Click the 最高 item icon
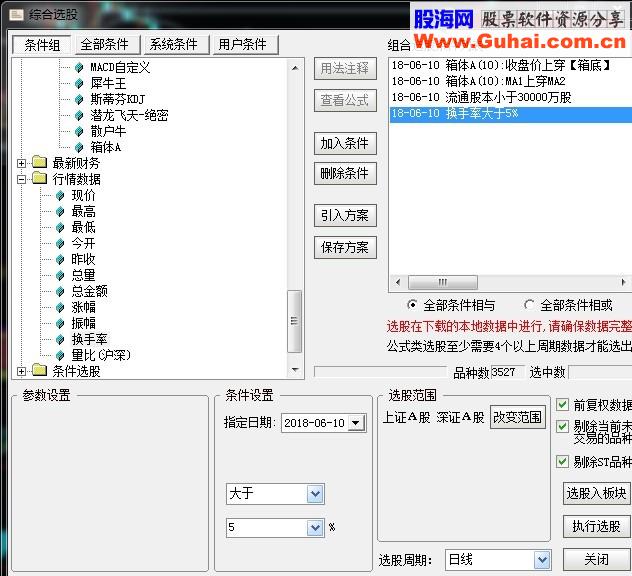Viewport: 632px width, 576px height. pos(60,211)
